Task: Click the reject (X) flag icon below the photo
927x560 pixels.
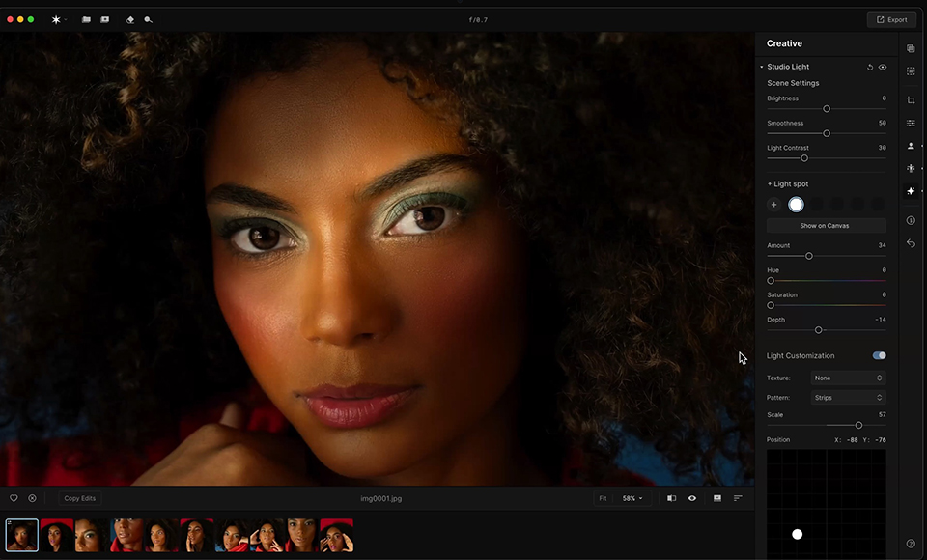Action: click(32, 498)
